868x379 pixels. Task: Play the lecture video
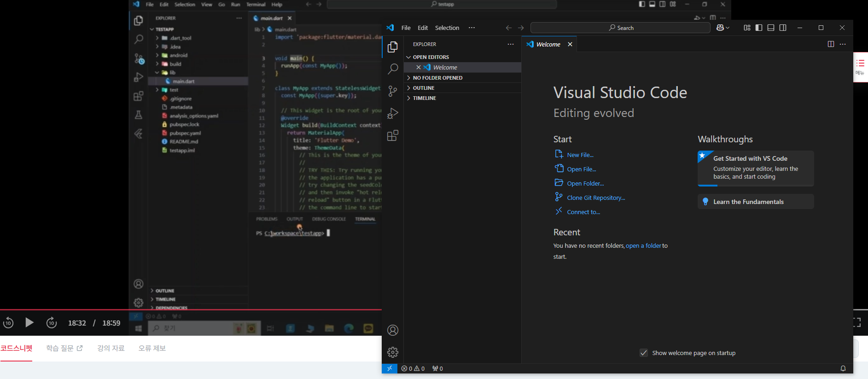[29, 323]
